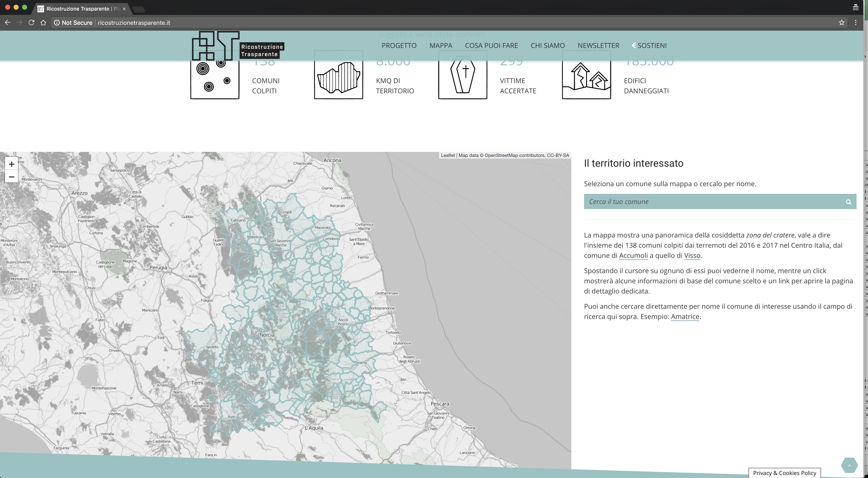Click the COMUNI COLPITI label
Viewport: 868px width, 478px height.
[266, 86]
